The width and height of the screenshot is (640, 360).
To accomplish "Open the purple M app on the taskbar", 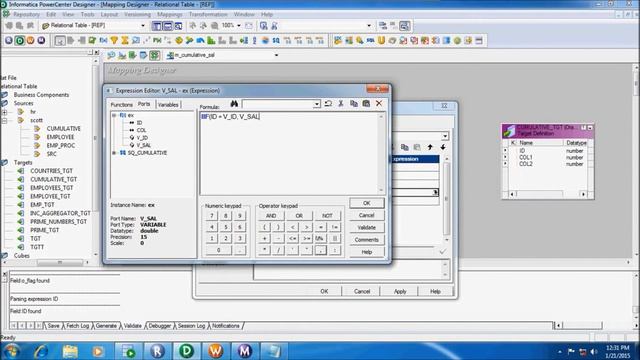I will pyautogui.click(x=244, y=351).
